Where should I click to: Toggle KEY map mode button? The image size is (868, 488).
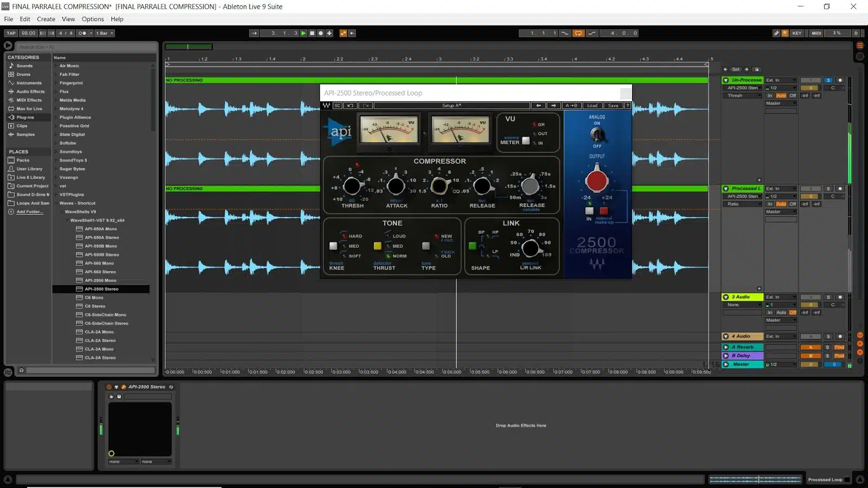click(796, 33)
